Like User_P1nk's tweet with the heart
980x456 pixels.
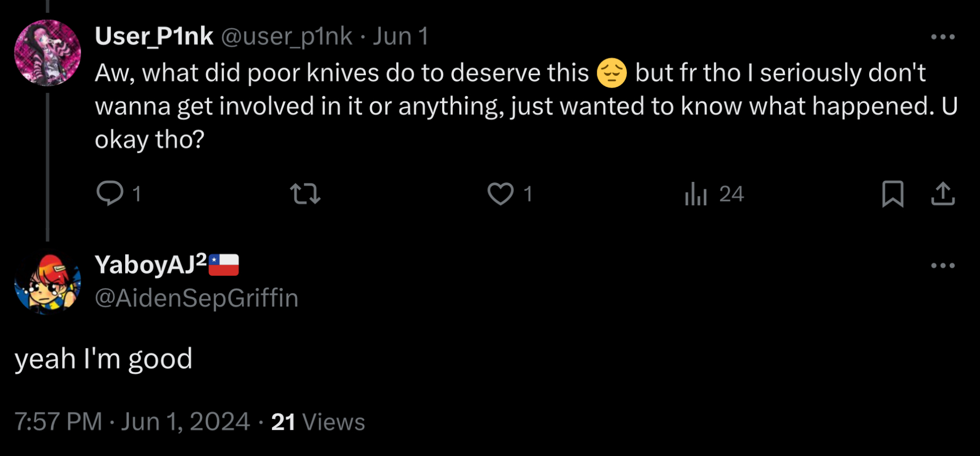point(501,194)
